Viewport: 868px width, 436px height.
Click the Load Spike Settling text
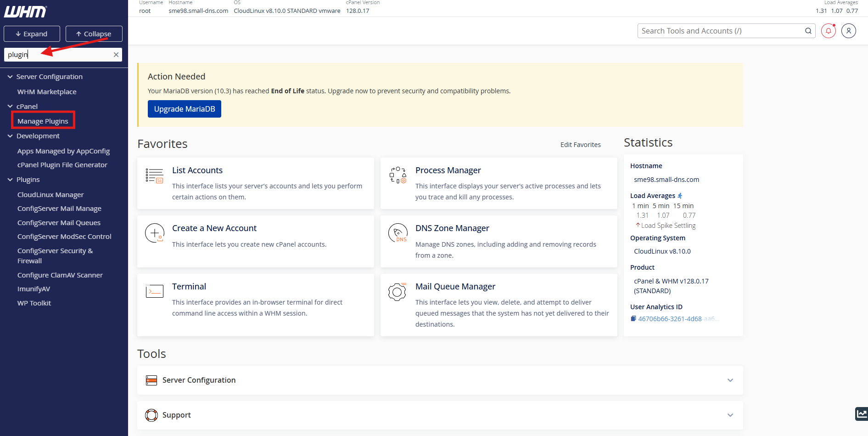(x=668, y=226)
